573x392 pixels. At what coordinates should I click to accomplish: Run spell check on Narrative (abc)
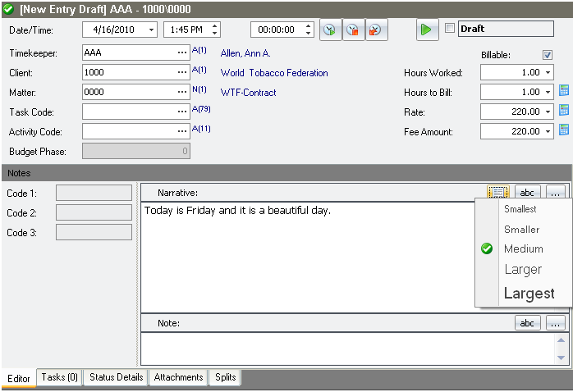click(528, 192)
